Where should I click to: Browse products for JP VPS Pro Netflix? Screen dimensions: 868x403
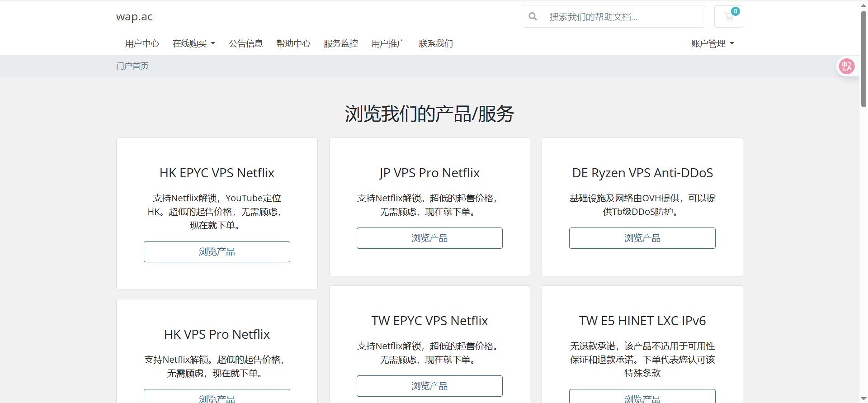pyautogui.click(x=429, y=238)
